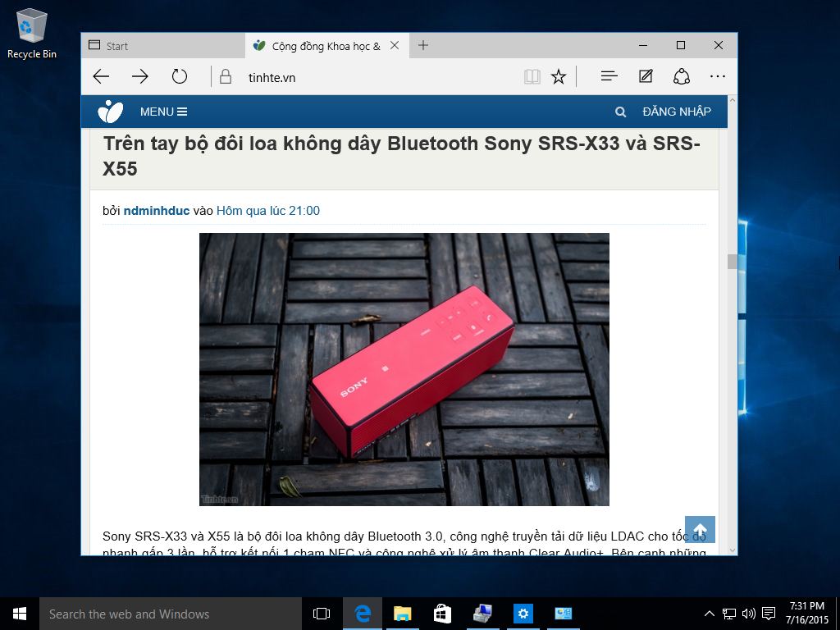
Task: Make a Web Note pencil icon
Action: (646, 76)
